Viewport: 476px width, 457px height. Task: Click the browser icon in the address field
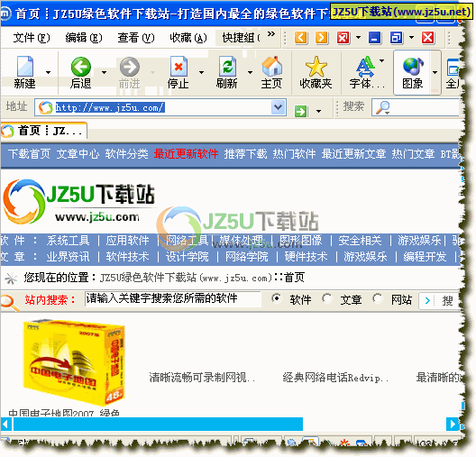click(x=46, y=107)
